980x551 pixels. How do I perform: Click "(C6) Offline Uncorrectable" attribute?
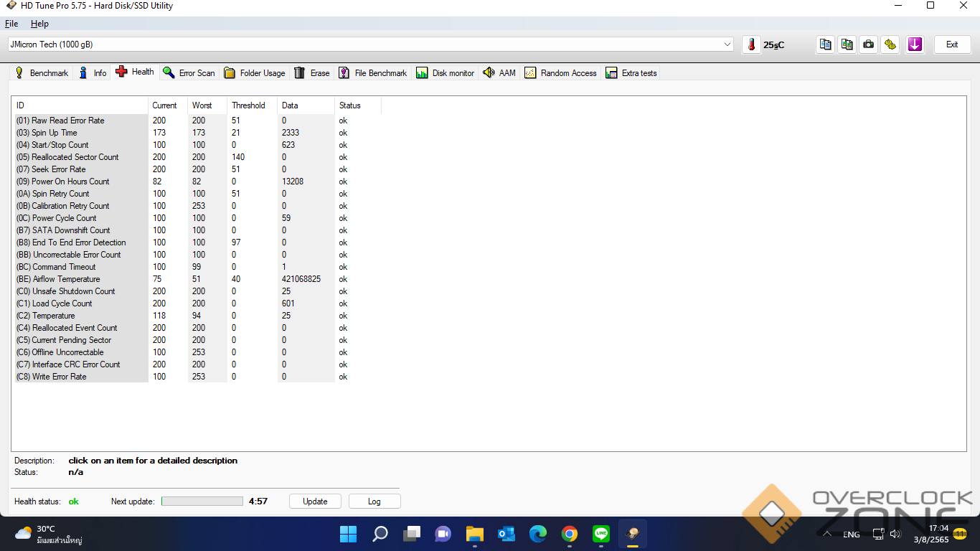tap(197, 352)
